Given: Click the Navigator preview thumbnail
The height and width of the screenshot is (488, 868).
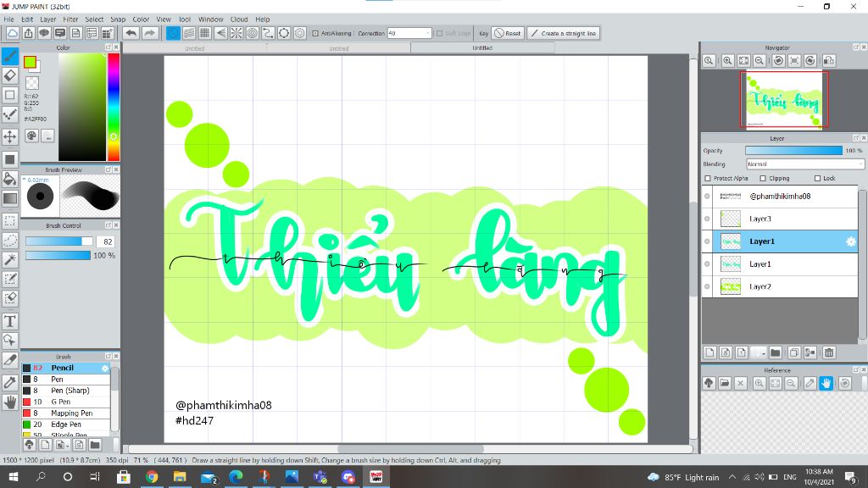Looking at the screenshot, I should tap(784, 100).
